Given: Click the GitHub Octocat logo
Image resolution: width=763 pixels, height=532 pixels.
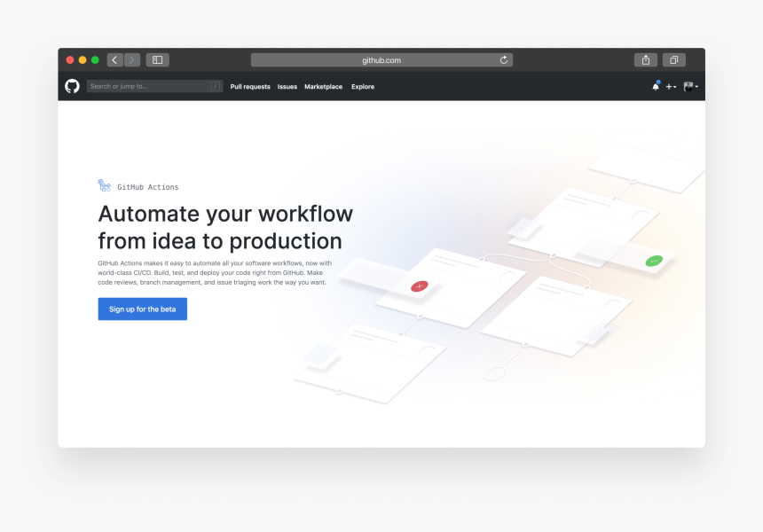Looking at the screenshot, I should pos(72,86).
